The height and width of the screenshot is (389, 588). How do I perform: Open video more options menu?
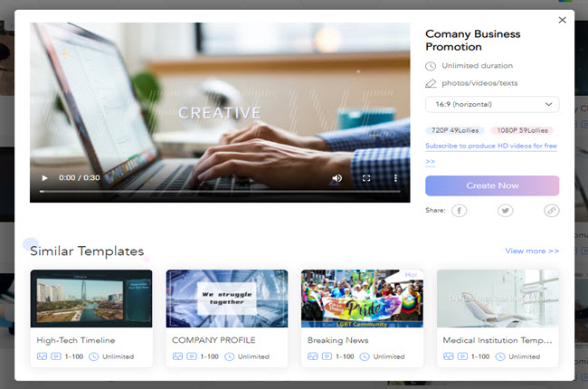pyautogui.click(x=395, y=178)
